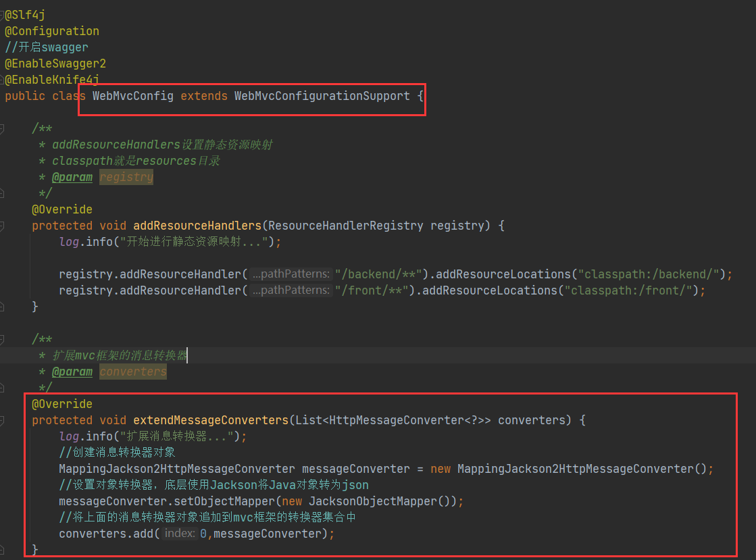Click the highlighted converters param in Javadoc
Screen dimensions: 756x560
click(132, 372)
